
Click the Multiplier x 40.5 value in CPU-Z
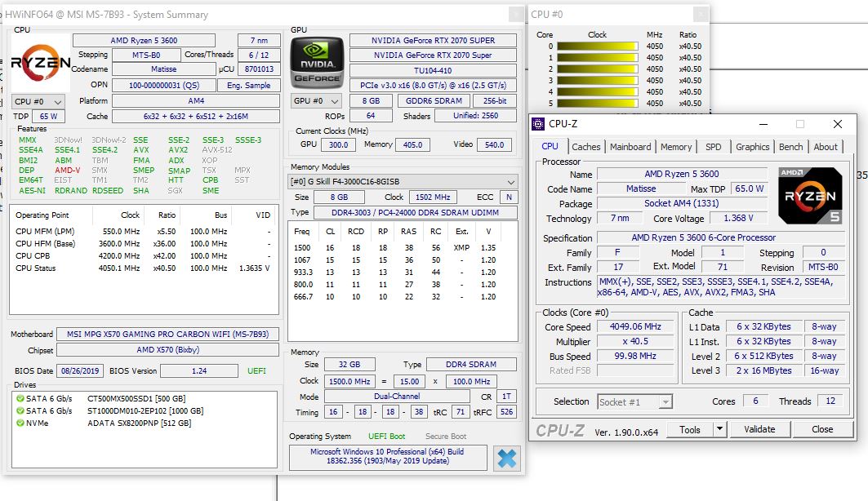635,342
